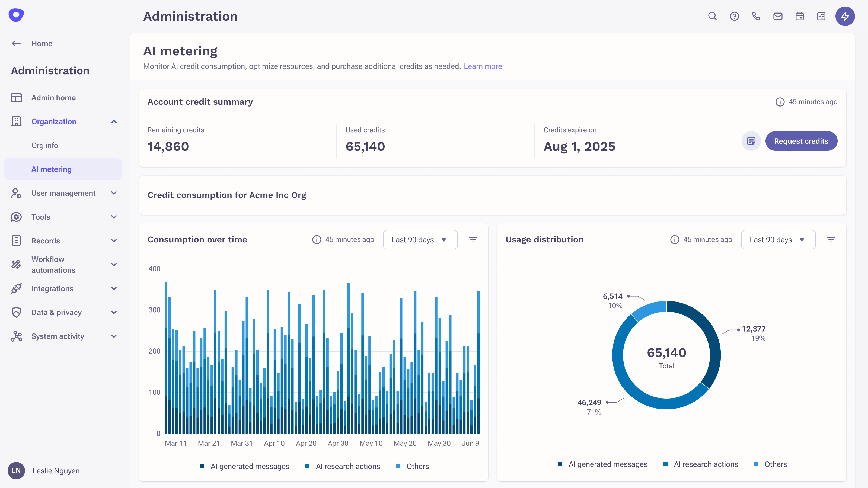Click the Request credits button

tap(801, 141)
